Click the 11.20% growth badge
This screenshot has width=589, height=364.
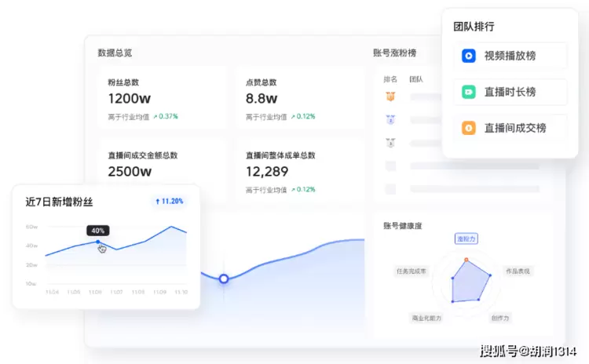pos(170,201)
